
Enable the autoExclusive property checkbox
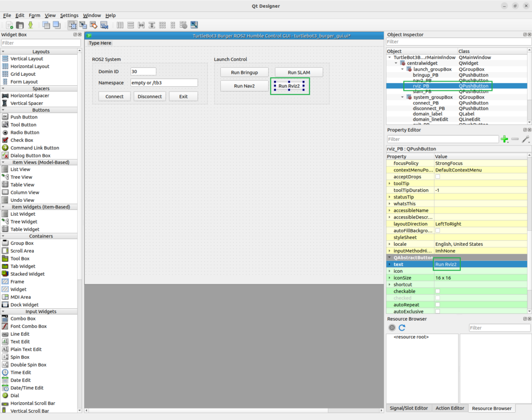tap(437, 311)
